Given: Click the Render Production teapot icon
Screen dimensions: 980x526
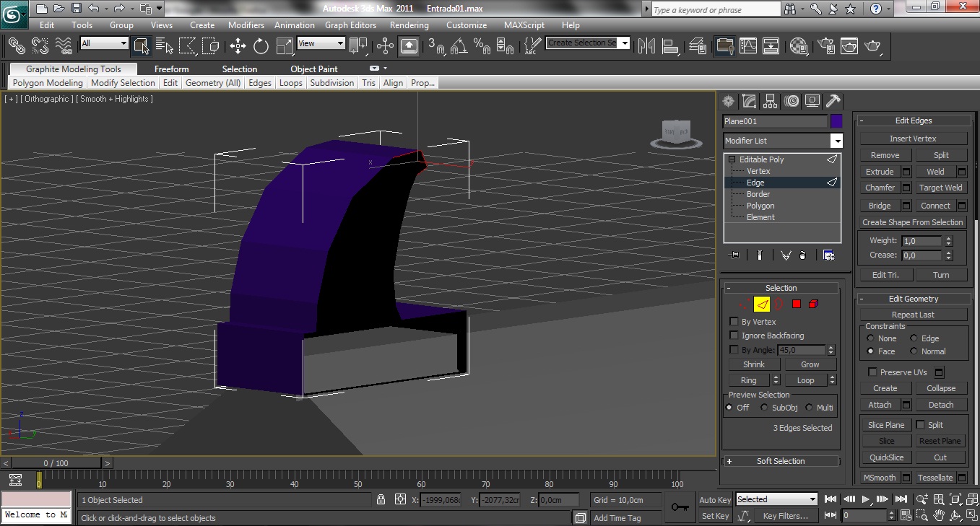Looking at the screenshot, I should point(873,46).
